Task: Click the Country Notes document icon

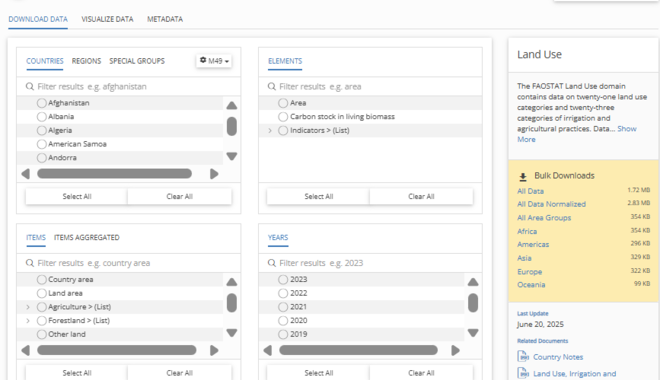Action: (523, 356)
